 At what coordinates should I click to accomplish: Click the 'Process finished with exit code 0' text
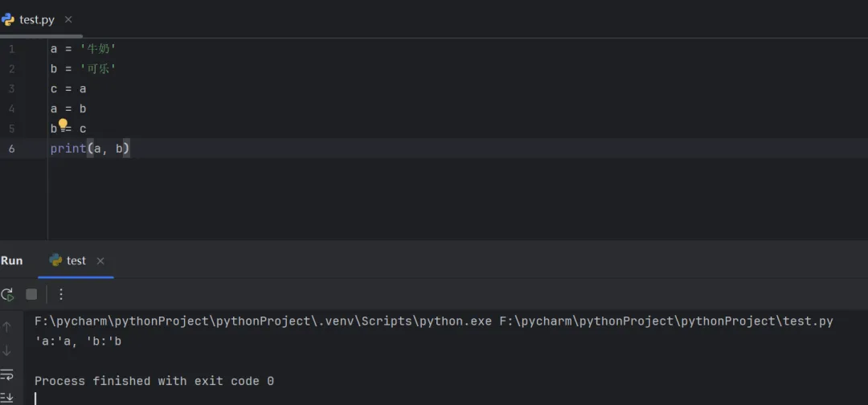(154, 381)
